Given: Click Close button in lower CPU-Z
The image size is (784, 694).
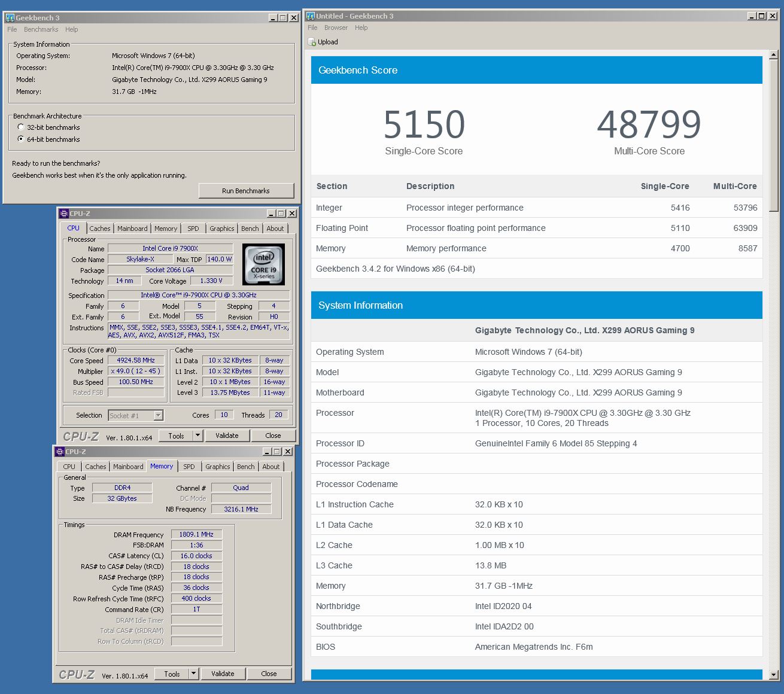Looking at the screenshot, I should [269, 674].
